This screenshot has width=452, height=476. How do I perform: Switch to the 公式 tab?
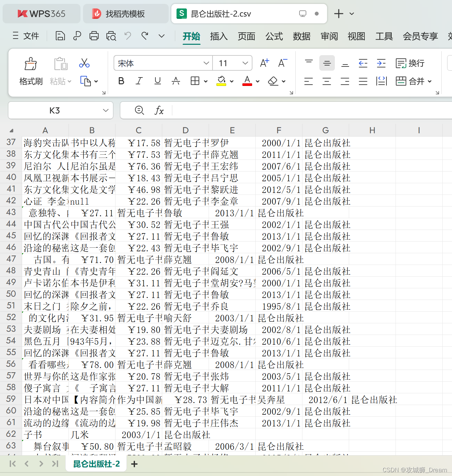(x=274, y=36)
